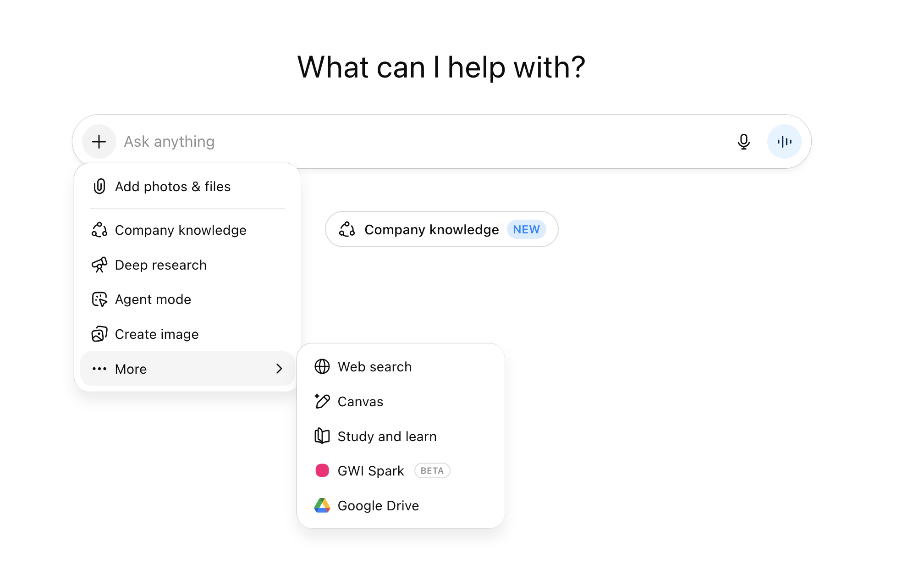
Task: Select GWI Spark beta connector
Action: pyautogui.click(x=370, y=470)
